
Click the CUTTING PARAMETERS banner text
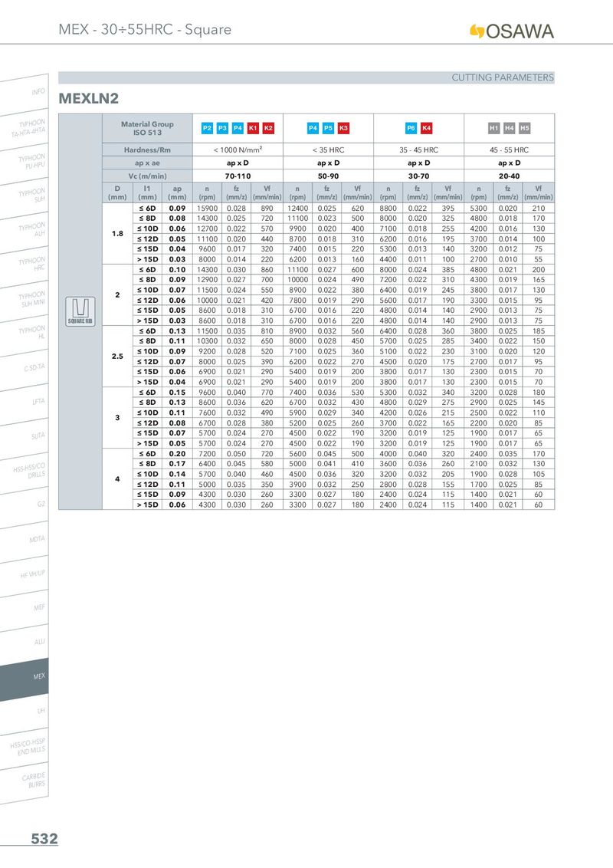(503, 77)
